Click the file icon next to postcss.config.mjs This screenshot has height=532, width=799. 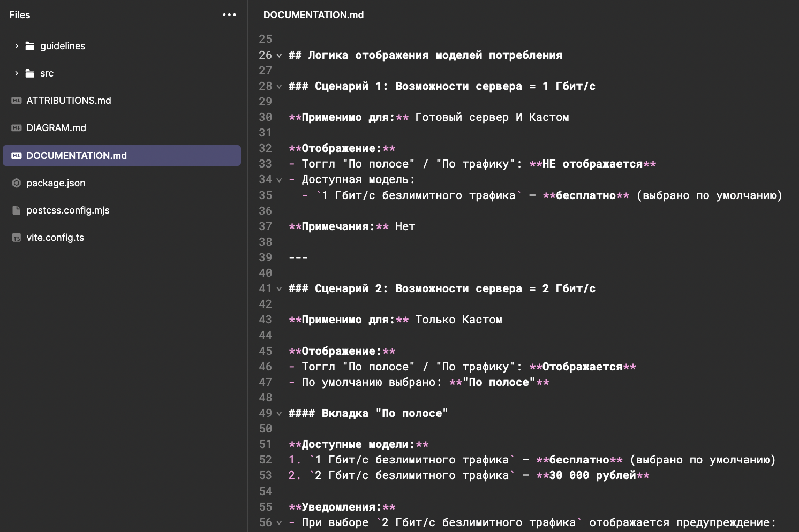pos(15,210)
